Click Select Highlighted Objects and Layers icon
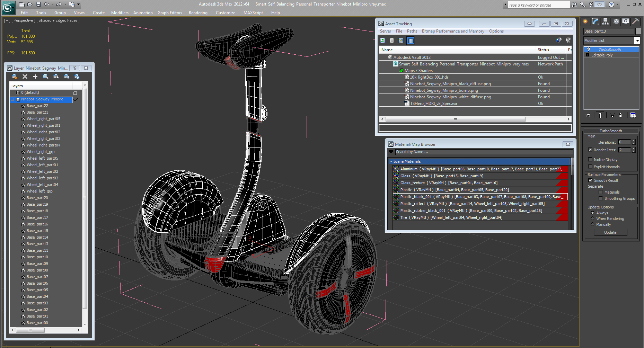Screen dimensions: 644x348 (46, 77)
